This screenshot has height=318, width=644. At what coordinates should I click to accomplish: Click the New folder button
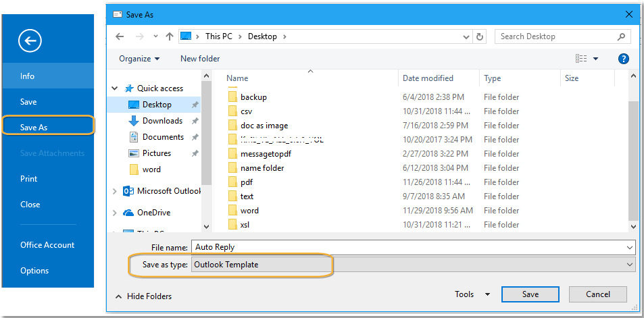200,59
